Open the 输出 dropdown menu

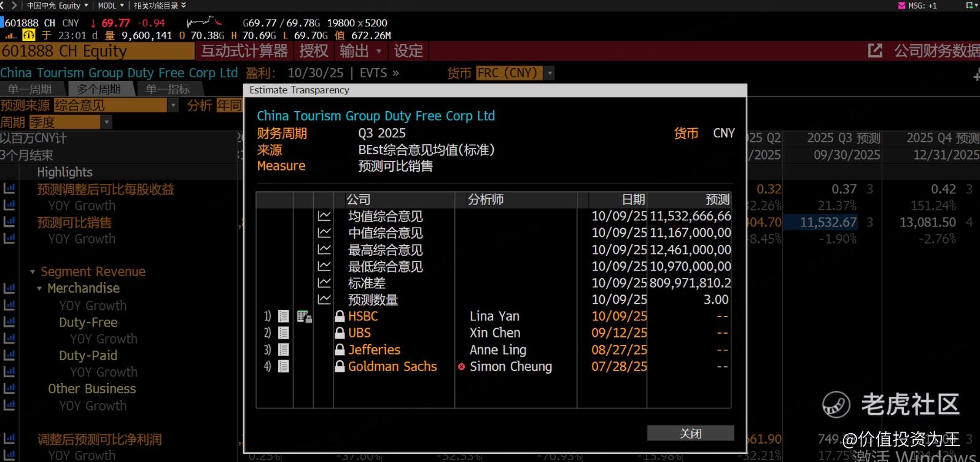tap(361, 51)
